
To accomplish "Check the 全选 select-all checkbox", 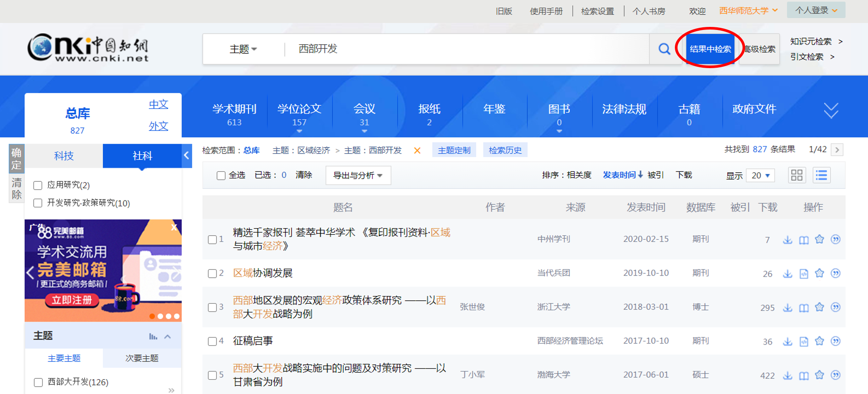I will click(x=221, y=175).
